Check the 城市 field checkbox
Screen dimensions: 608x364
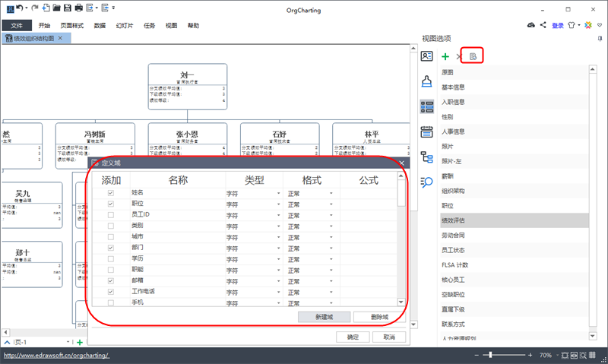coord(110,237)
